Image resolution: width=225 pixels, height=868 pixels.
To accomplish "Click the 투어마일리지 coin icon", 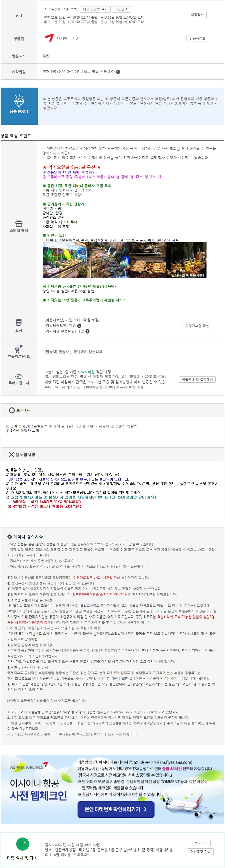I will tap(19, 376).
